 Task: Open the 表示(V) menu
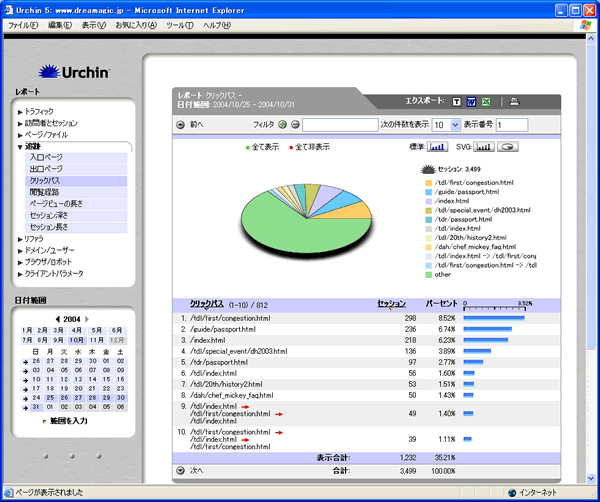pyautogui.click(x=94, y=25)
